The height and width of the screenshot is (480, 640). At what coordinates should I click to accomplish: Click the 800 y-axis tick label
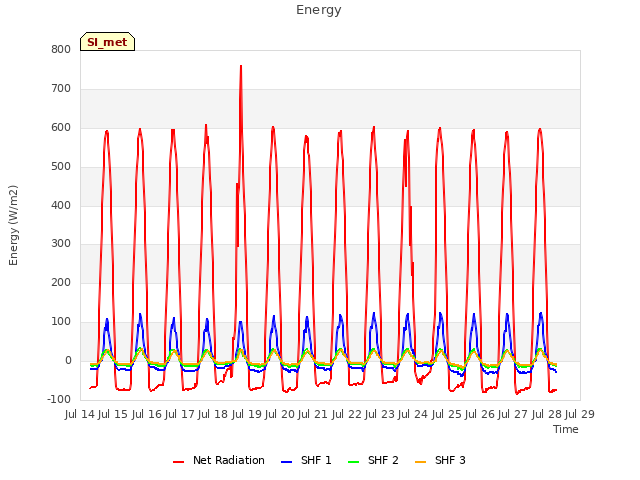coord(61,50)
